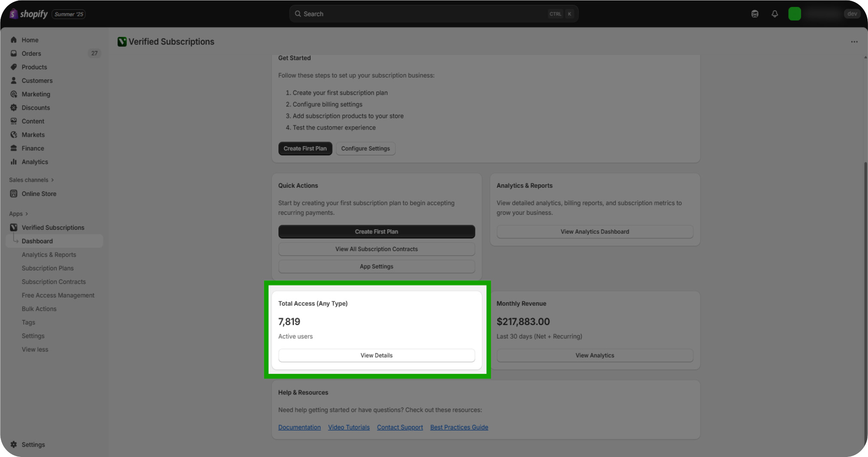Click the App Settings button
868x457 pixels.
pyautogui.click(x=376, y=267)
